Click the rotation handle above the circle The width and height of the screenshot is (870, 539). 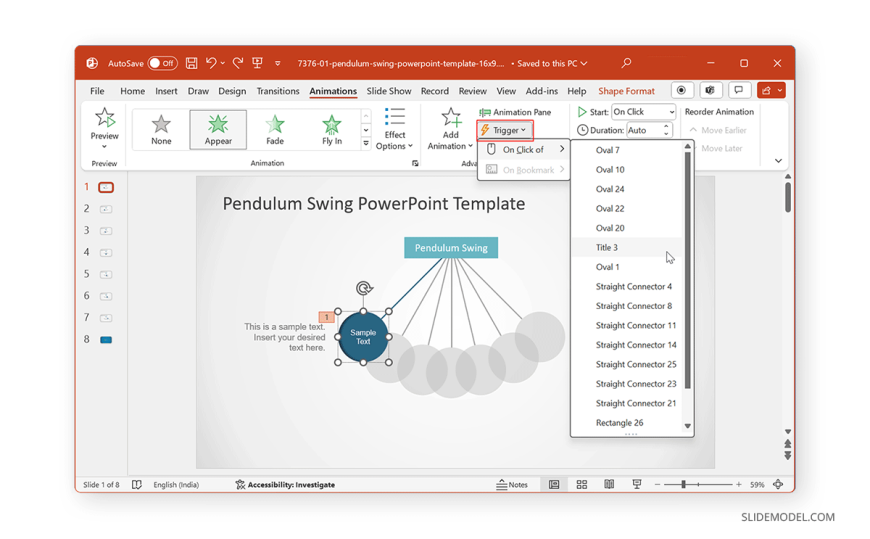coord(364,288)
